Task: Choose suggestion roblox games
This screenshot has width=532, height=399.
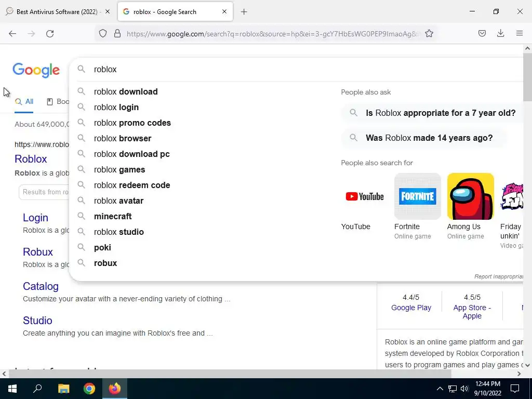Action: click(x=119, y=170)
